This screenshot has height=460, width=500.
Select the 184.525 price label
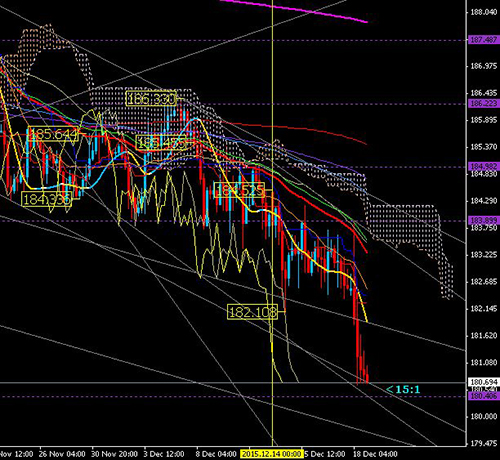pos(239,190)
